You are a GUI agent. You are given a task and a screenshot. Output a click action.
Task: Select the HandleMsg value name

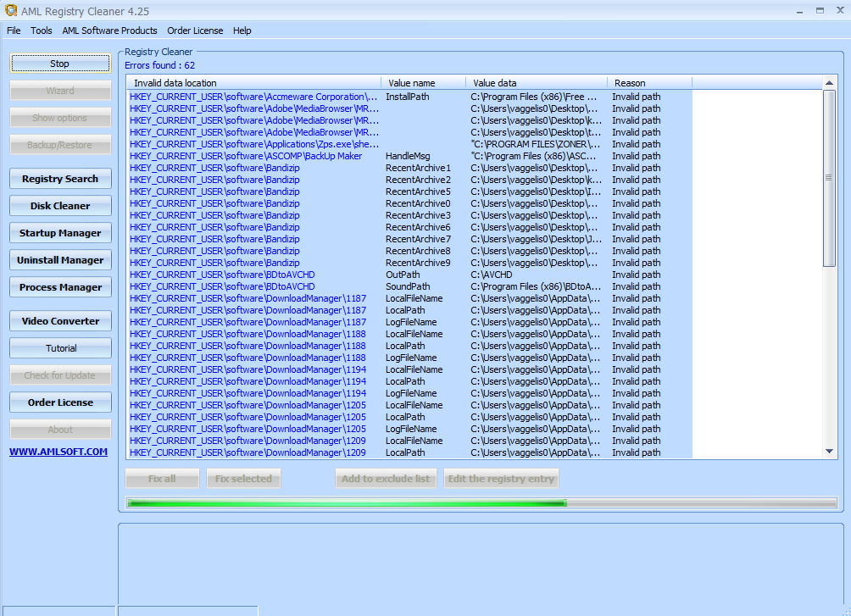coord(408,156)
